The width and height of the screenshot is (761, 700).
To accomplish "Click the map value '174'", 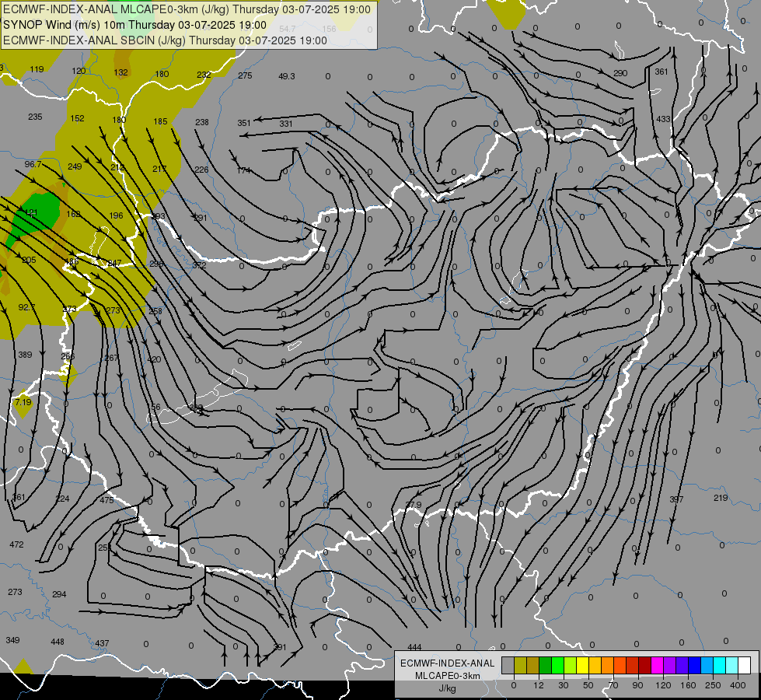I will (243, 170).
